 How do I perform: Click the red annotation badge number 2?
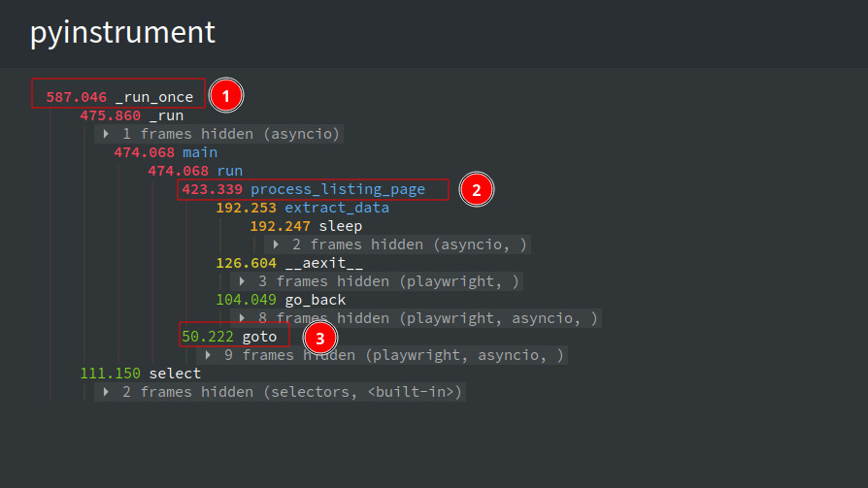coord(476,189)
